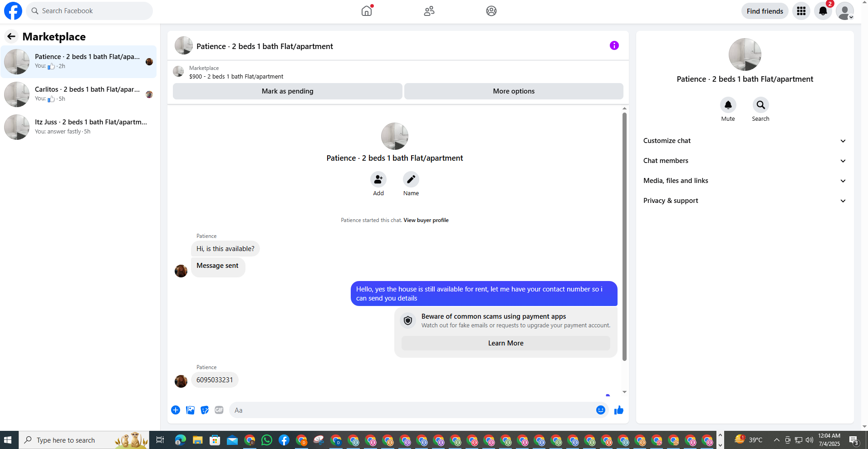
Task: Click the chat scroll up arrow
Action: pos(624,109)
